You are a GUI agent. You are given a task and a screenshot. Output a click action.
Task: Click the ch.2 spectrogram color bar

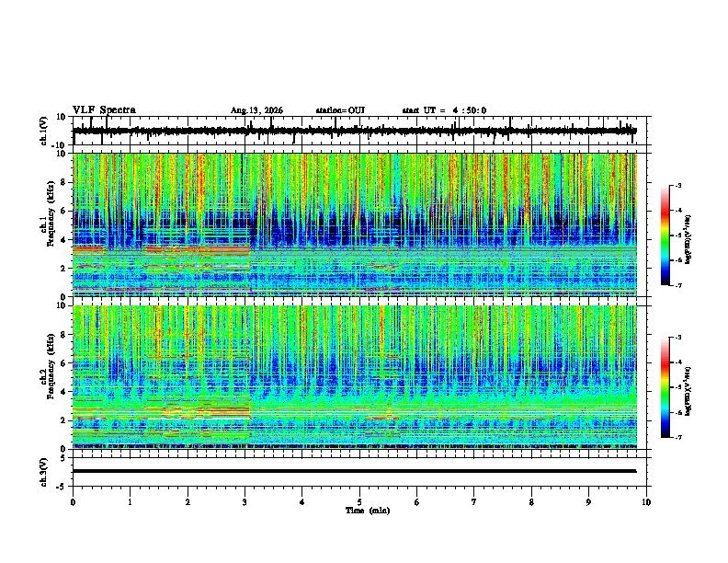coord(665,387)
